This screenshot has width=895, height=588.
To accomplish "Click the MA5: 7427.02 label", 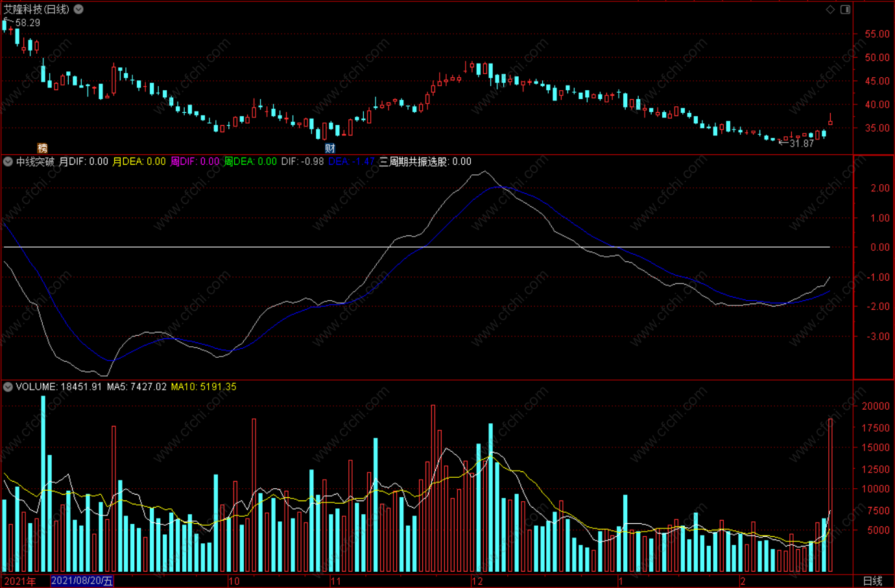I will pos(137,386).
